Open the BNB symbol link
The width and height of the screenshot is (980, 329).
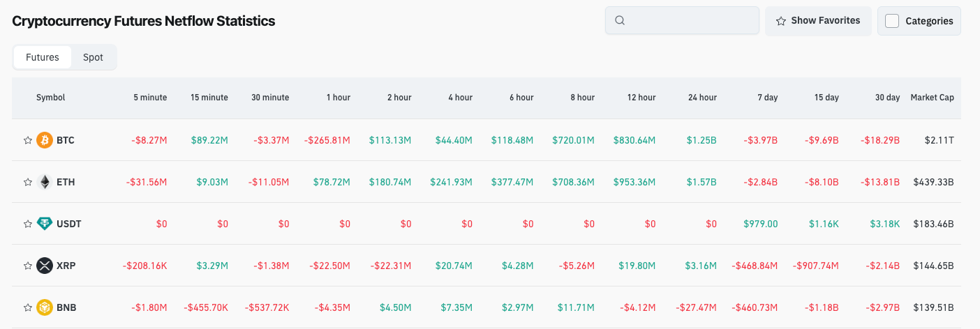click(66, 307)
